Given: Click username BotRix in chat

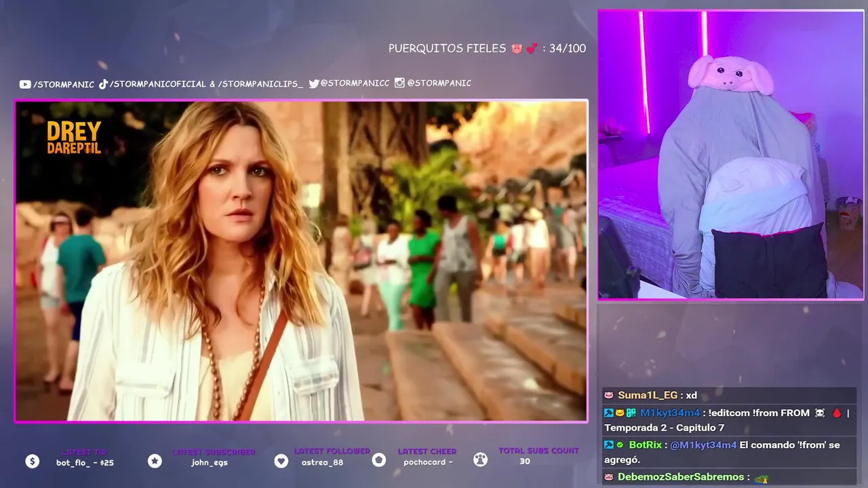Looking at the screenshot, I should (x=645, y=445).
